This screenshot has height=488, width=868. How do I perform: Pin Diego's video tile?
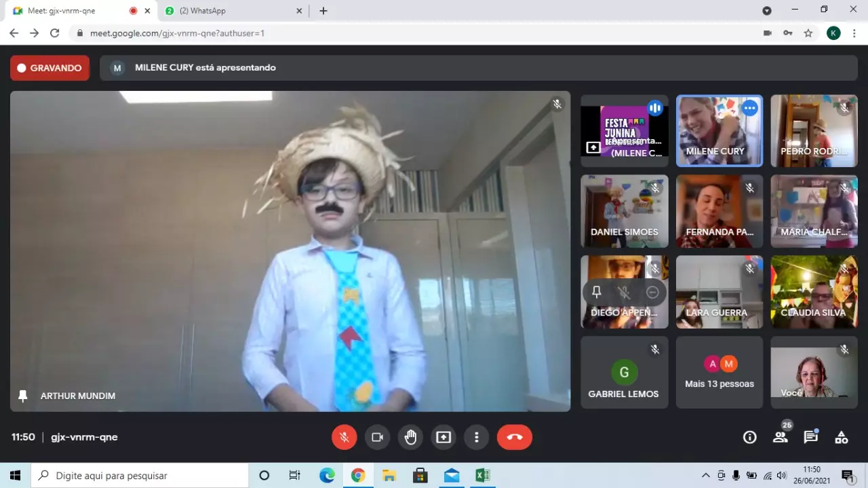point(597,292)
